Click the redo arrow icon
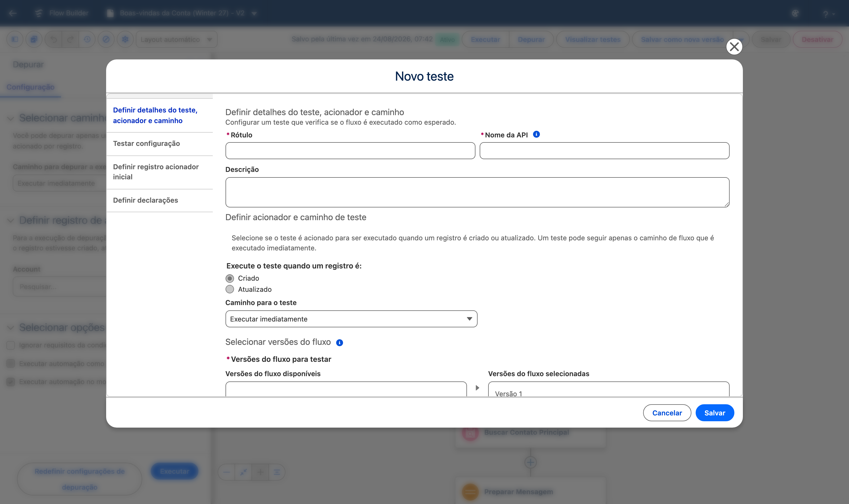Image resolution: width=849 pixels, height=504 pixels. (x=70, y=40)
